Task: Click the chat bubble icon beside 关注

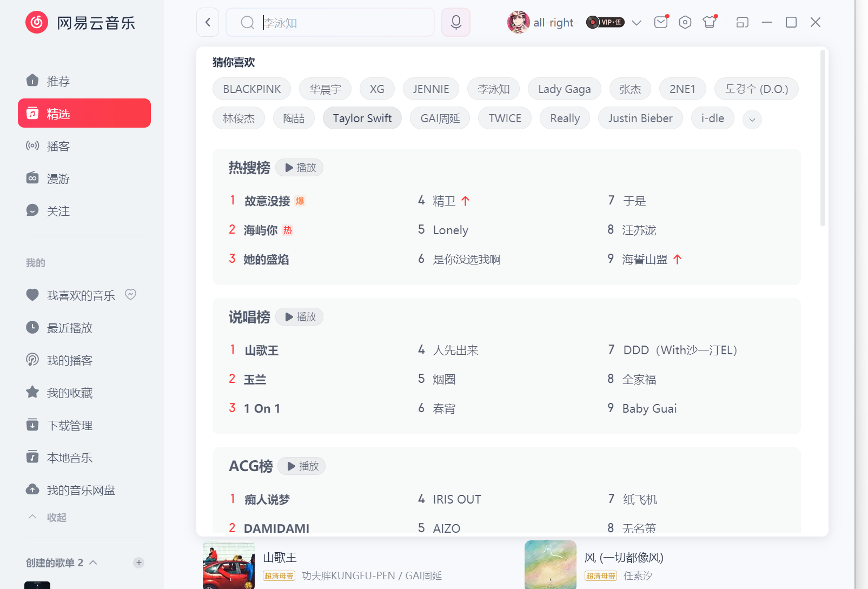Action: point(32,210)
